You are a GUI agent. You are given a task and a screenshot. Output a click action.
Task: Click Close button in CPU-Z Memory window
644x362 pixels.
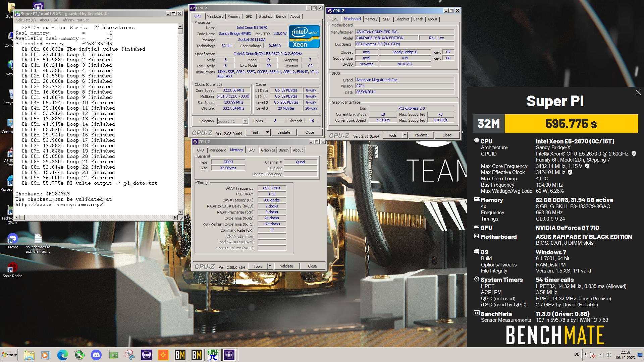(312, 266)
